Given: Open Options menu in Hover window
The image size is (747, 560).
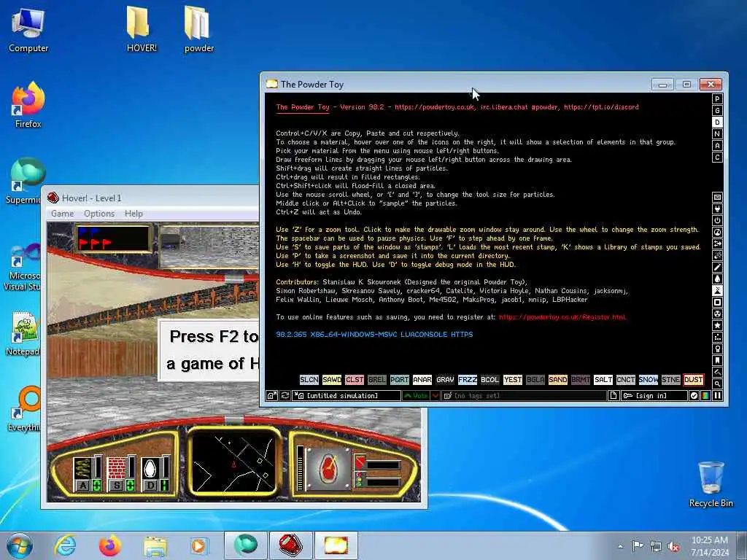Looking at the screenshot, I should tap(99, 214).
